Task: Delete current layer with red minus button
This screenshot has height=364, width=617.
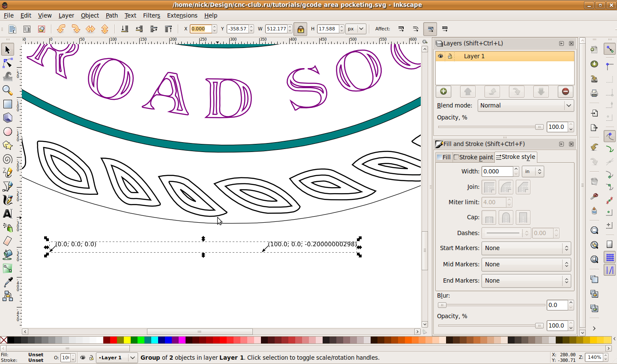Action: [x=565, y=91]
